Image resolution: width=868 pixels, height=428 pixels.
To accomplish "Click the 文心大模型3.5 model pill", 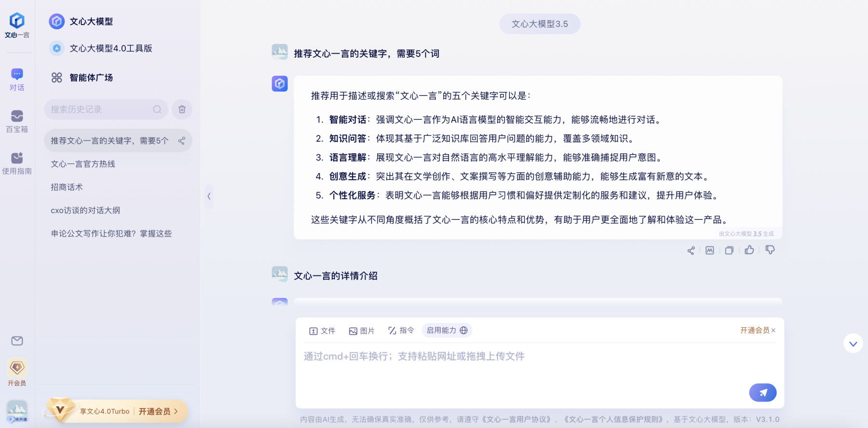I will click(540, 24).
